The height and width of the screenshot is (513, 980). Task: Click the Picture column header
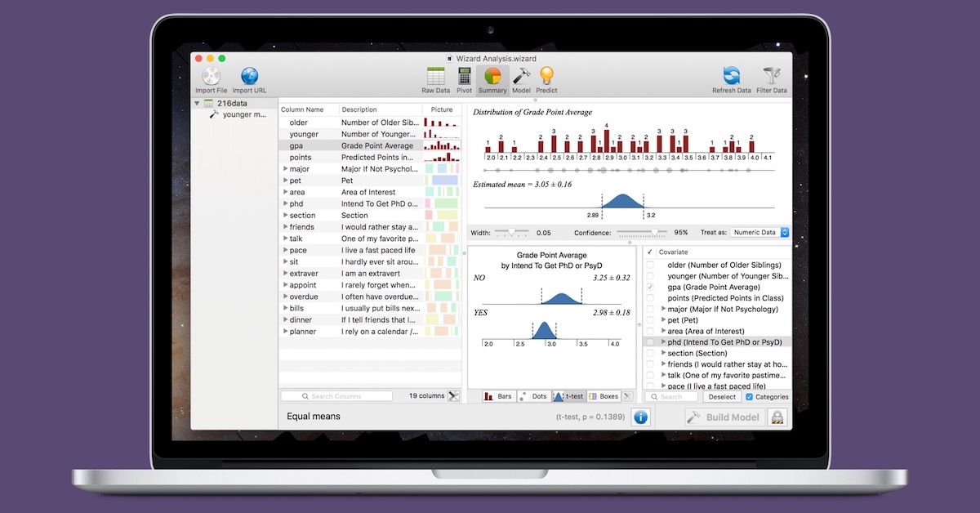(x=442, y=109)
